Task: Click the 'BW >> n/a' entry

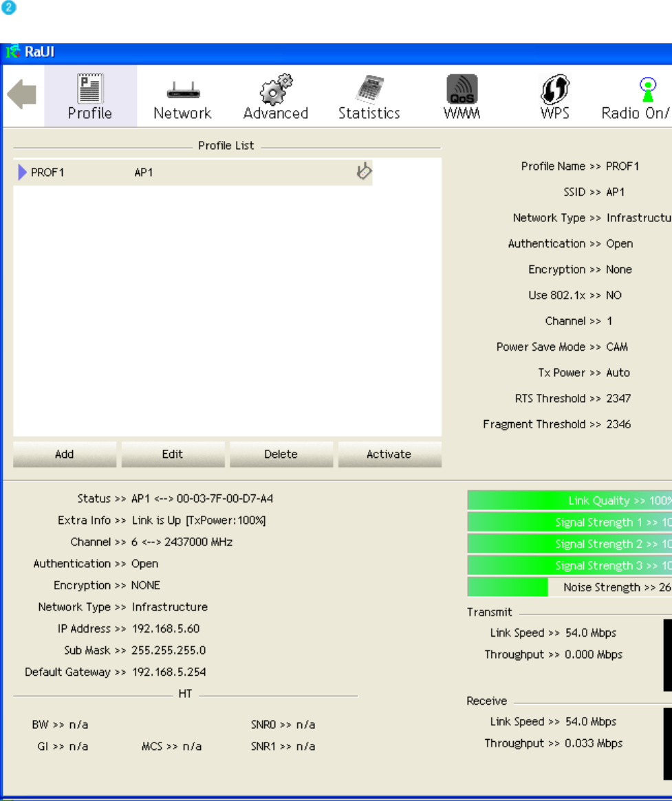Action: (x=60, y=725)
